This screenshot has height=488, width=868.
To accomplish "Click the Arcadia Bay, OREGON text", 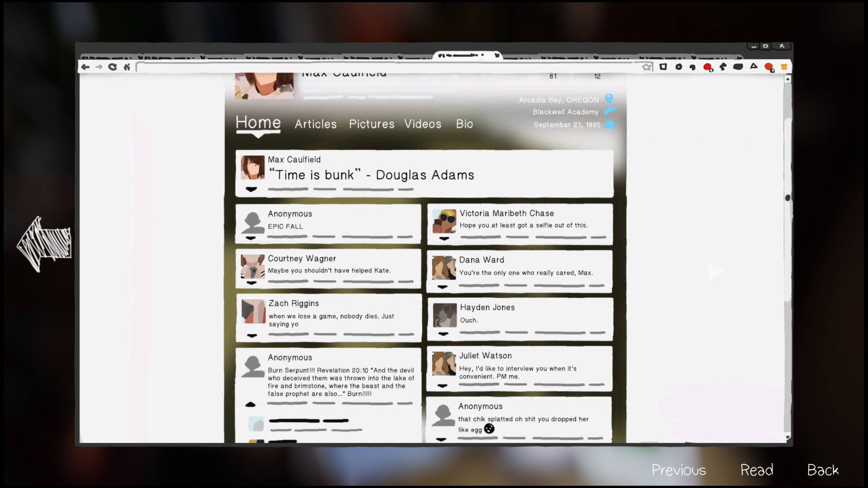I will click(559, 100).
